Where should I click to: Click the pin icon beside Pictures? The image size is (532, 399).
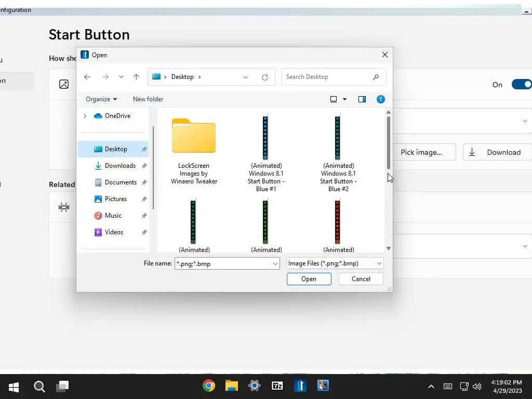click(144, 199)
